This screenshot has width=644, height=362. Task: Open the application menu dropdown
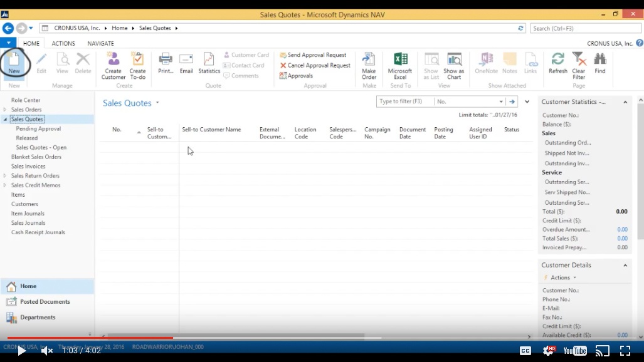[x=8, y=43]
